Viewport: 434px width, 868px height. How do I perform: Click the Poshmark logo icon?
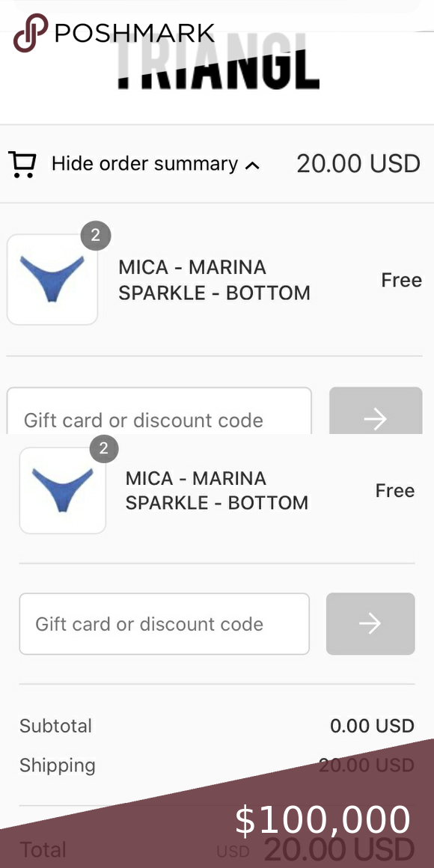(x=31, y=33)
